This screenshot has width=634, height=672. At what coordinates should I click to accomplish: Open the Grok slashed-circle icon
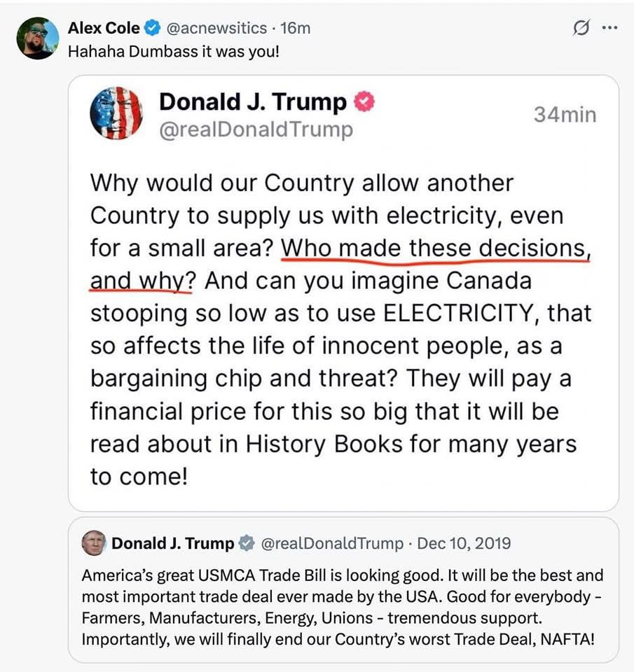[581, 28]
